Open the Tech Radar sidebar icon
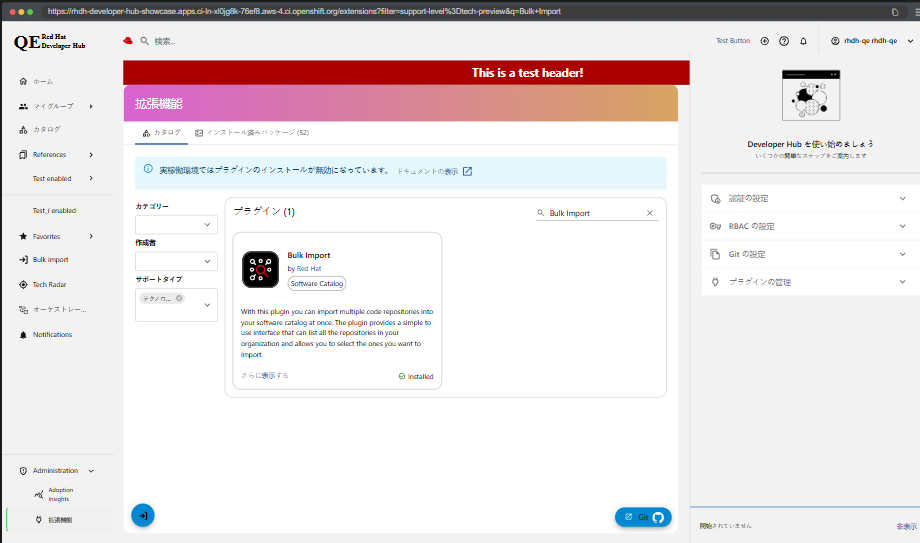 (x=23, y=285)
